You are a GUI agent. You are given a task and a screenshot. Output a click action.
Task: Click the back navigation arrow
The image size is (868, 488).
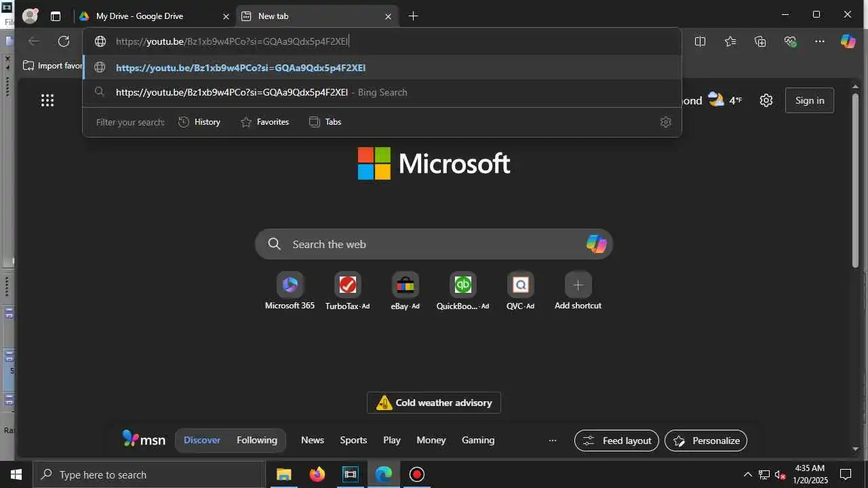(34, 41)
